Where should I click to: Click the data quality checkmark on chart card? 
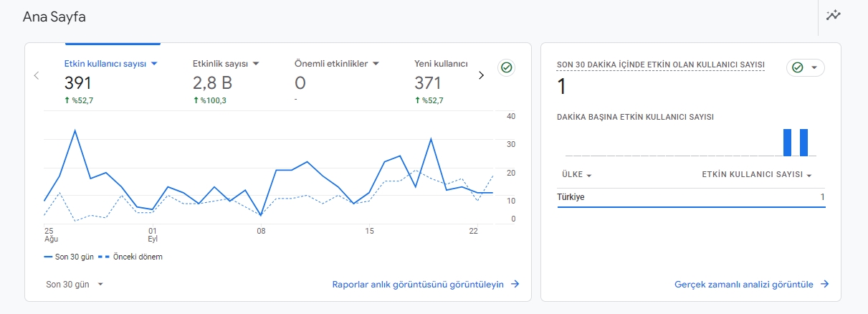click(507, 67)
